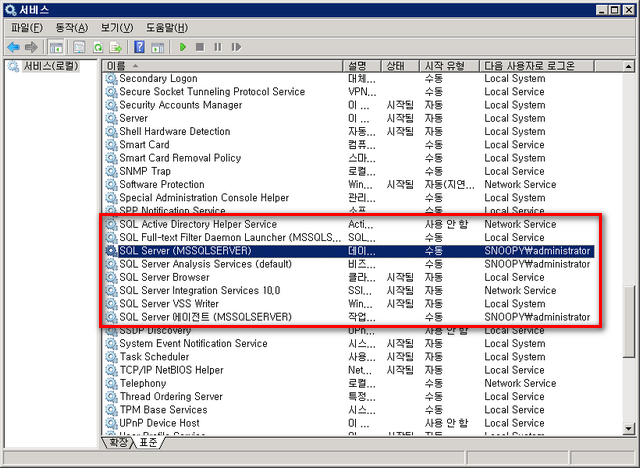Toggle the action pane toolbar icon

(158, 47)
